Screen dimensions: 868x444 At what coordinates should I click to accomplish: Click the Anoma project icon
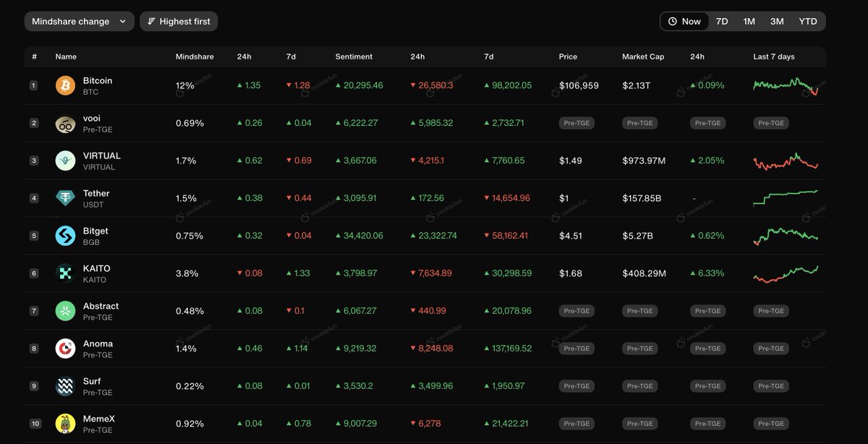tap(65, 349)
